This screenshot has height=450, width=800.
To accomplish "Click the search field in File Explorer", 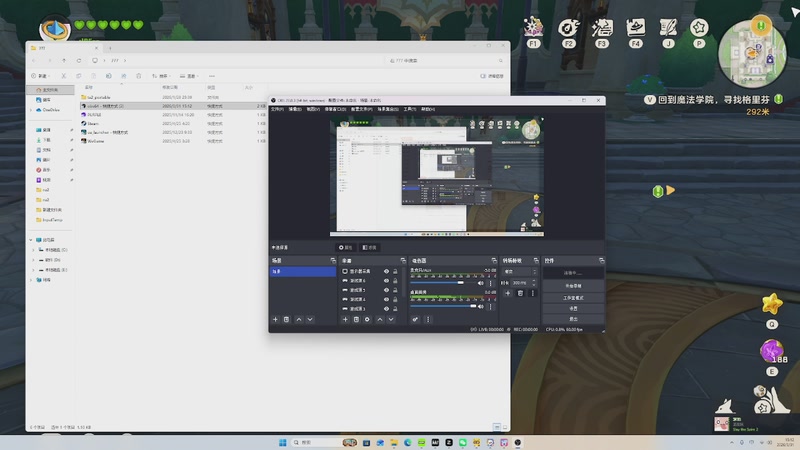I will 446,61.
